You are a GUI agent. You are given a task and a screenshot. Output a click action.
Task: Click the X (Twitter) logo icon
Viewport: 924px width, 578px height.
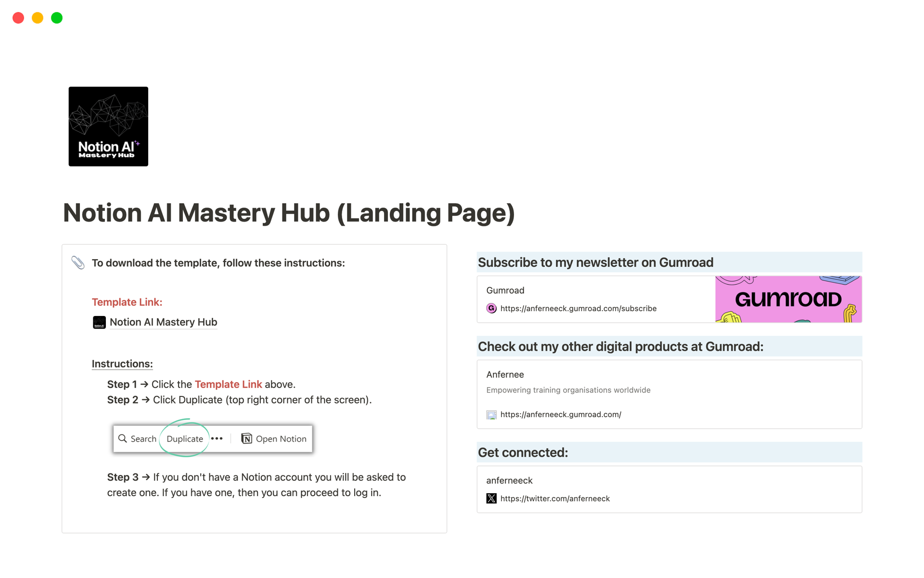[491, 499]
